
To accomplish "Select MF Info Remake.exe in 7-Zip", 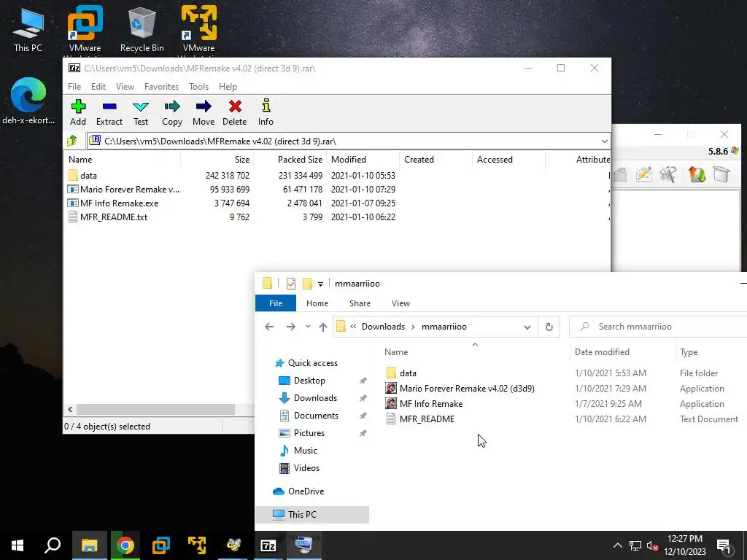I will tap(113, 203).
